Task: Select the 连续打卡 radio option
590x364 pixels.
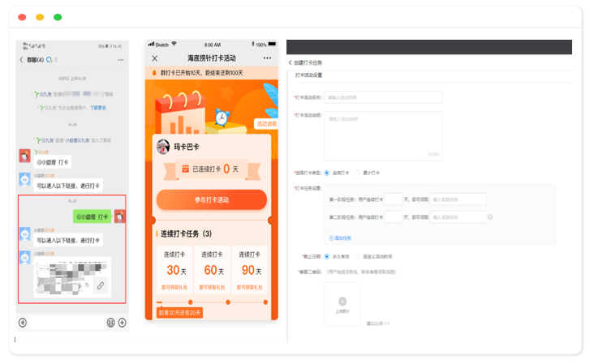Action: pos(327,173)
